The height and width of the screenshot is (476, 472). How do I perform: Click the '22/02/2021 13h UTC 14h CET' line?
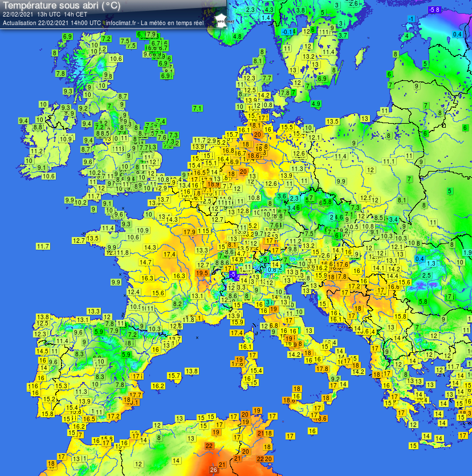(x=45, y=14)
